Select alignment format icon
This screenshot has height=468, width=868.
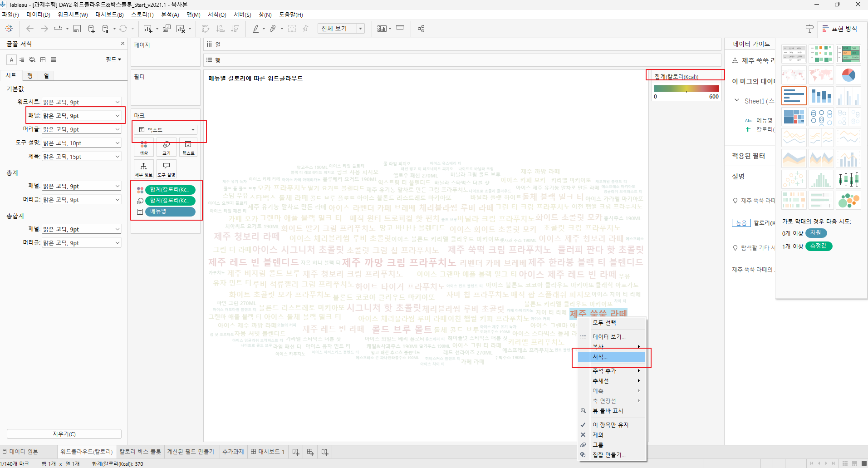point(22,59)
